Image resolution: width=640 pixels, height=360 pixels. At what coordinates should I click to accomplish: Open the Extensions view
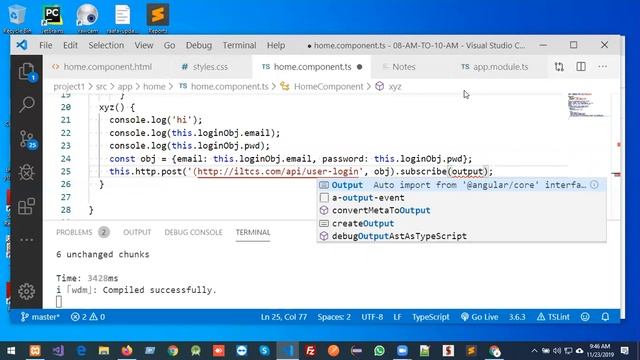point(27,206)
